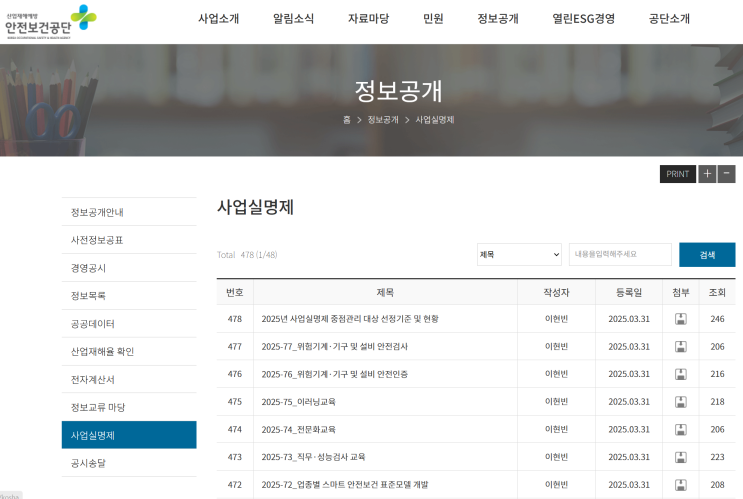Click the view count 246
743x499 pixels.
tap(717, 319)
